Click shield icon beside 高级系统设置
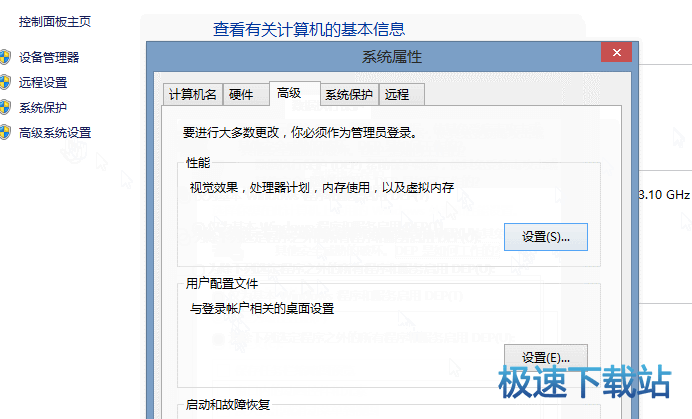Screen dimensions: 692x419 (x=4, y=132)
